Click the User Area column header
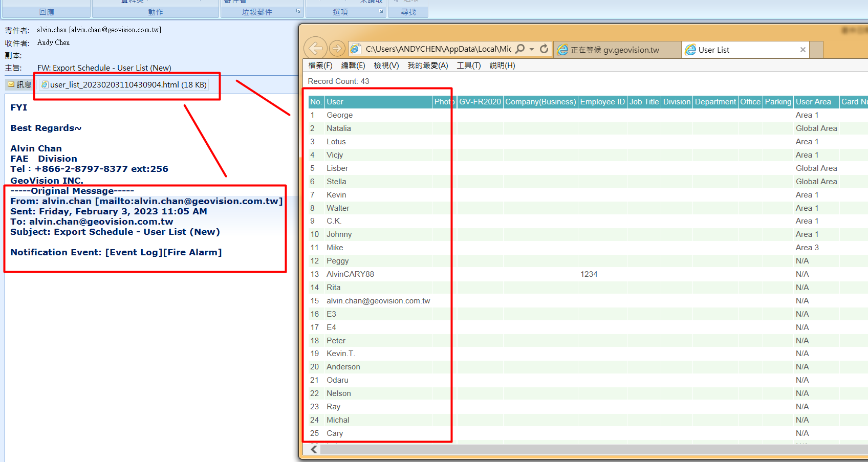 (x=816, y=102)
